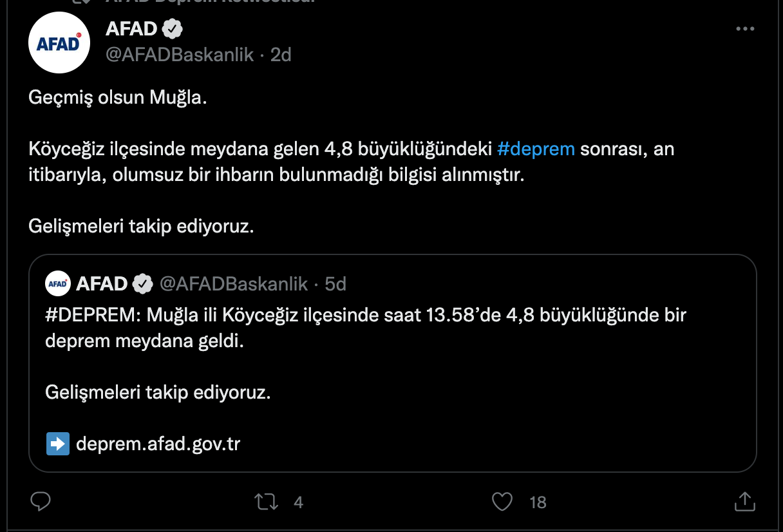
Task: Like the tweet with heart icon
Action: 502,502
